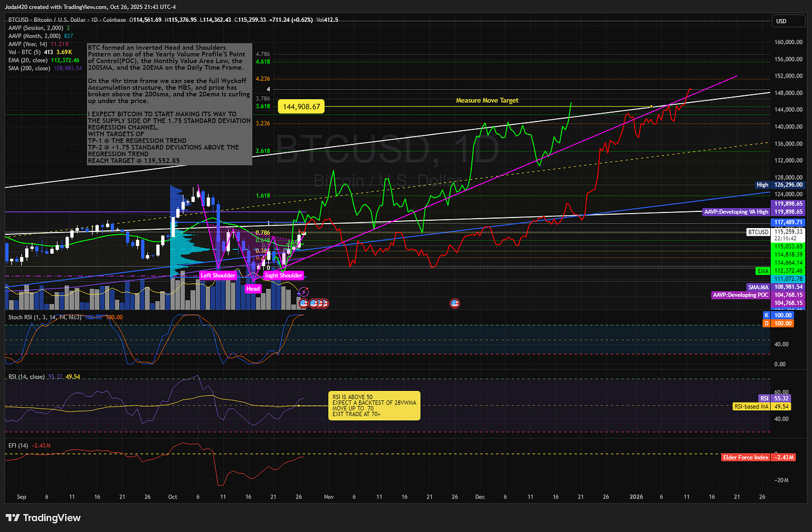Click the D 100.00 Stoch RSI label

click(778, 323)
